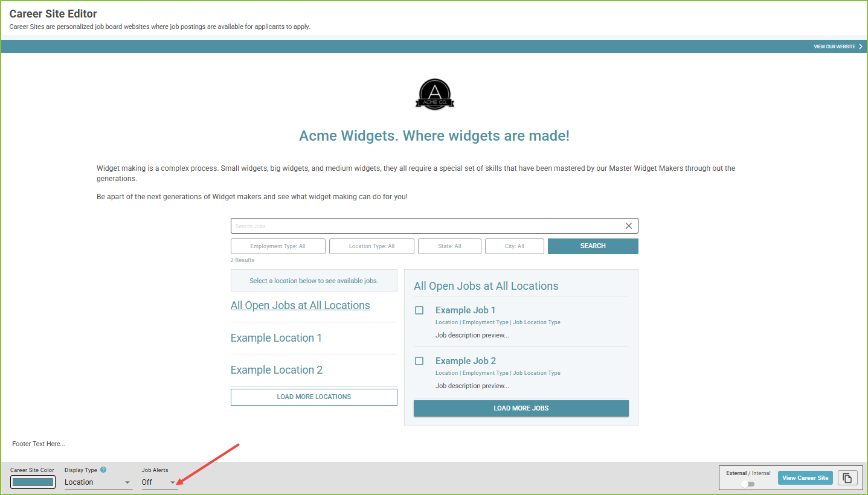
Task: Click the arrow beside View Our Website
Action: click(x=861, y=46)
